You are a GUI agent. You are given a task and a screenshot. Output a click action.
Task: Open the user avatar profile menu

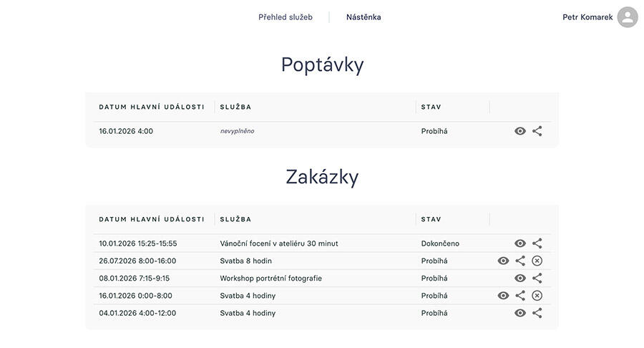pyautogui.click(x=628, y=17)
